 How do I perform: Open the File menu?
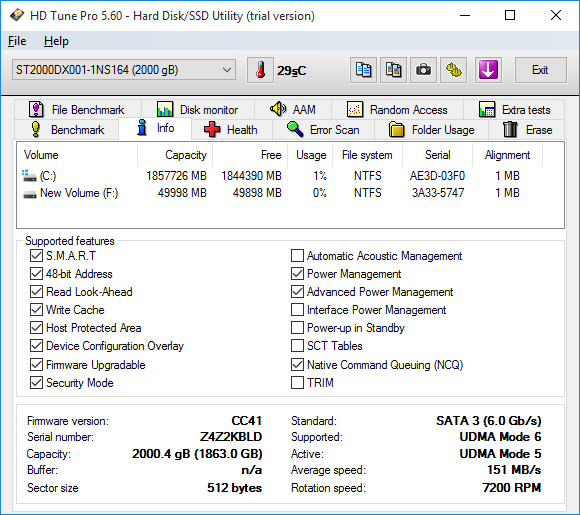17,41
